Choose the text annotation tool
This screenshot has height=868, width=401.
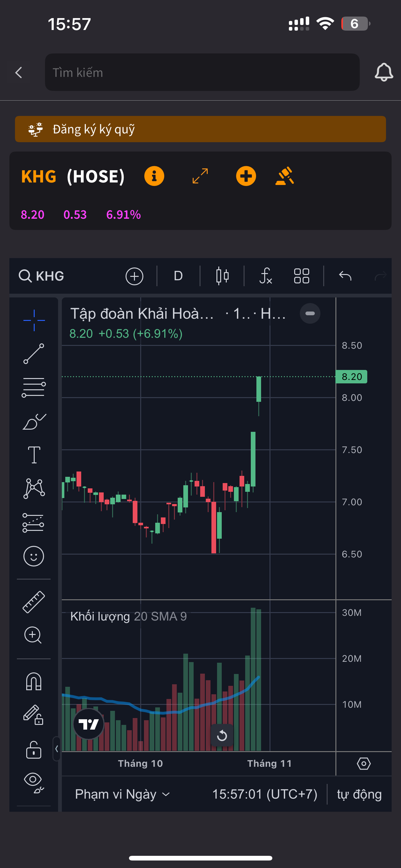tap(34, 455)
